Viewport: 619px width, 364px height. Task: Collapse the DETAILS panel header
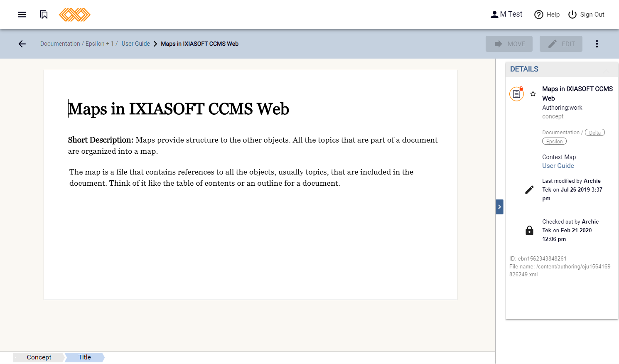(562, 69)
